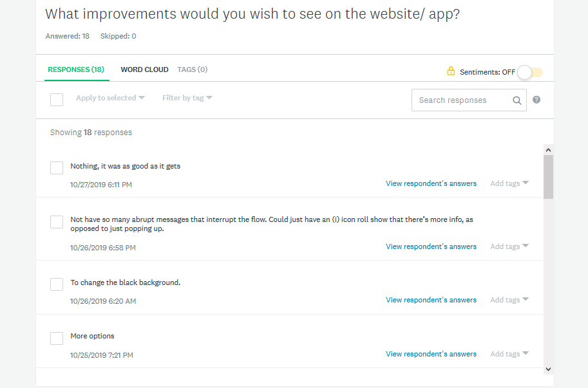The width and height of the screenshot is (588, 388).
Task: View respondent's answers for black background response
Action: tap(431, 300)
